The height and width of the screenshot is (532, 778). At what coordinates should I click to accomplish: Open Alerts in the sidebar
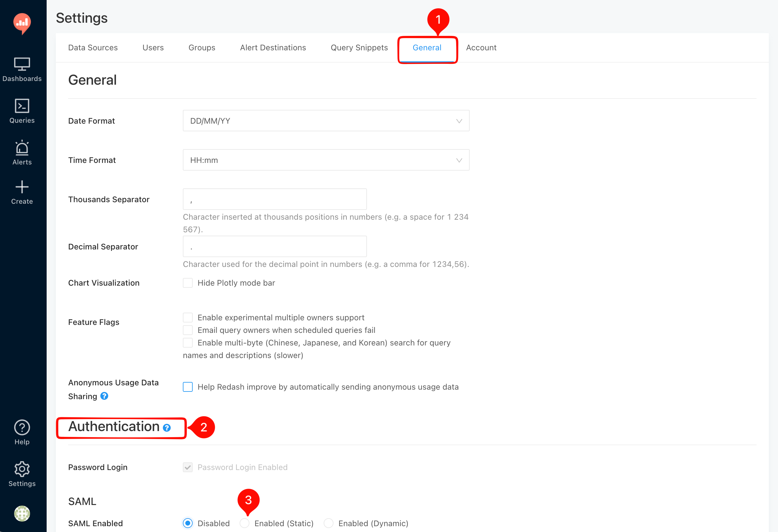coord(22,153)
